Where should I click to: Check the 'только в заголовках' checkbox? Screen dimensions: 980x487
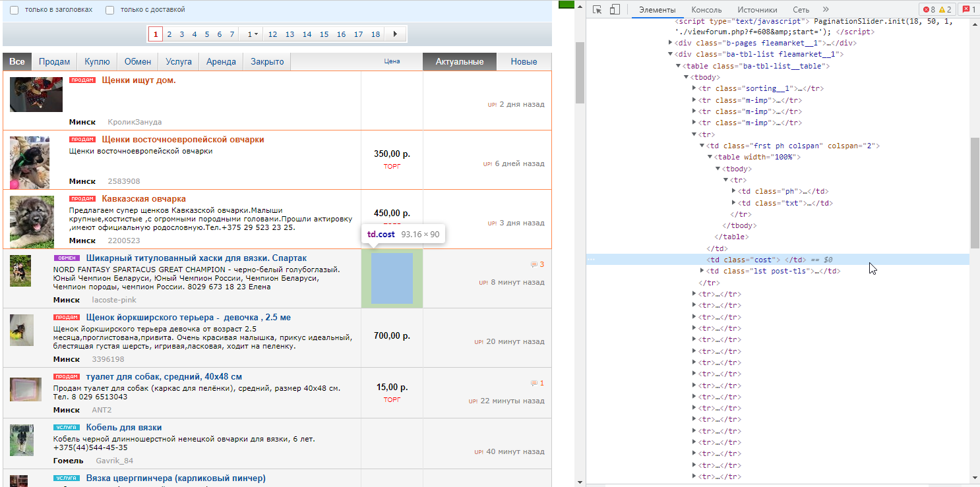(x=14, y=10)
